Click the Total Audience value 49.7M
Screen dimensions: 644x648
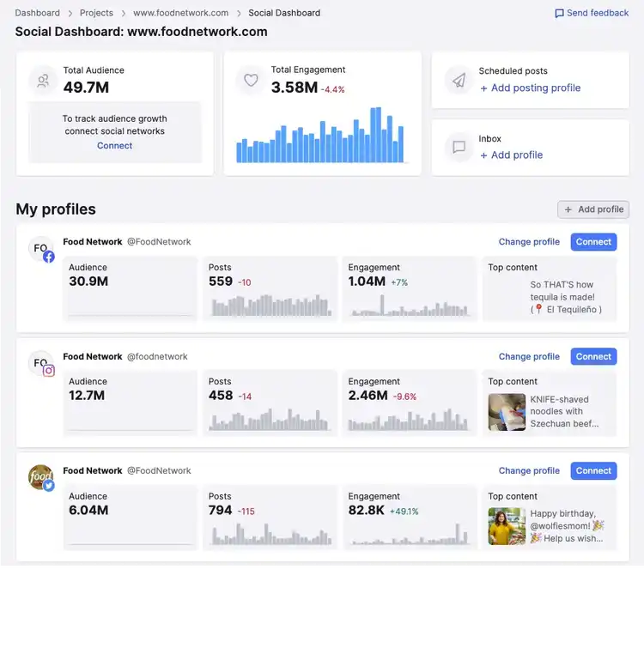pos(86,88)
